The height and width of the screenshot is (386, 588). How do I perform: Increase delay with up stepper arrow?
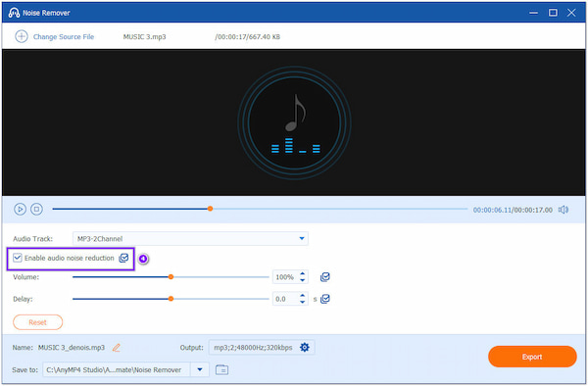click(302, 296)
